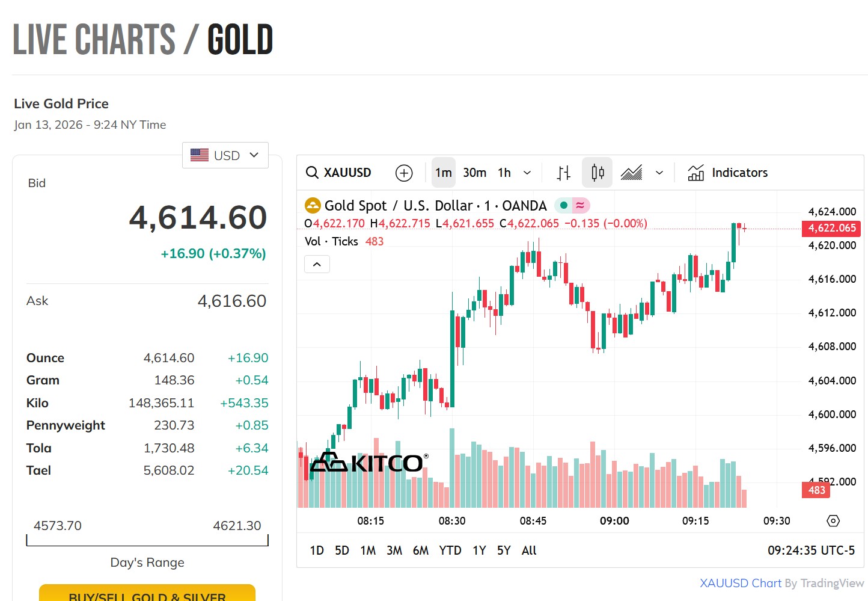The image size is (868, 601).
Task: Switch to the 30m interval
Action: coord(474,173)
